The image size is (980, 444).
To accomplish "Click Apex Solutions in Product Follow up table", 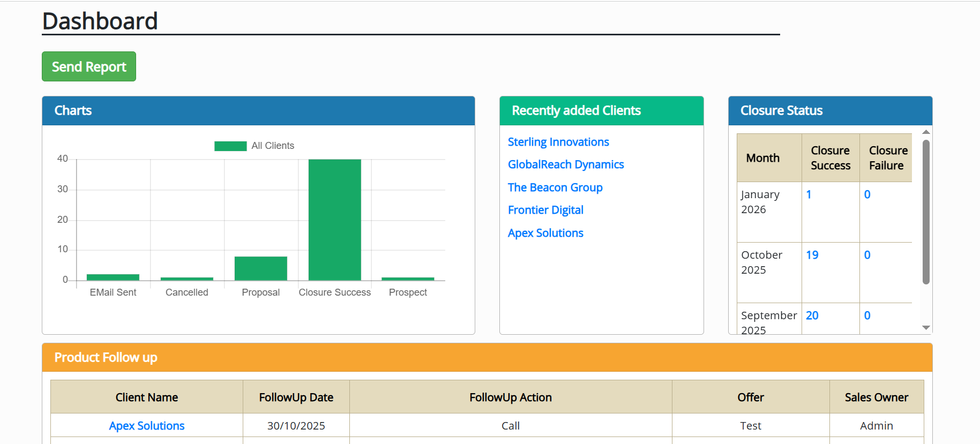I will pos(146,426).
